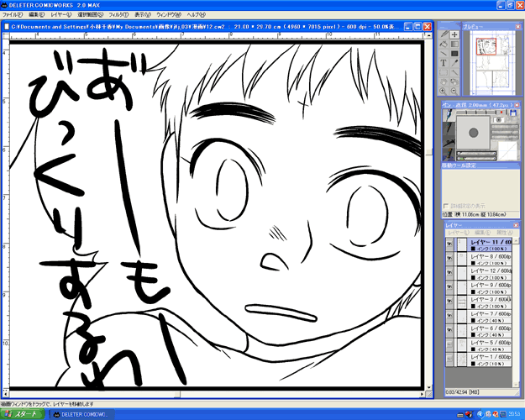Click layer list scrollbar up arrow
525x420 pixels.
pos(515,240)
